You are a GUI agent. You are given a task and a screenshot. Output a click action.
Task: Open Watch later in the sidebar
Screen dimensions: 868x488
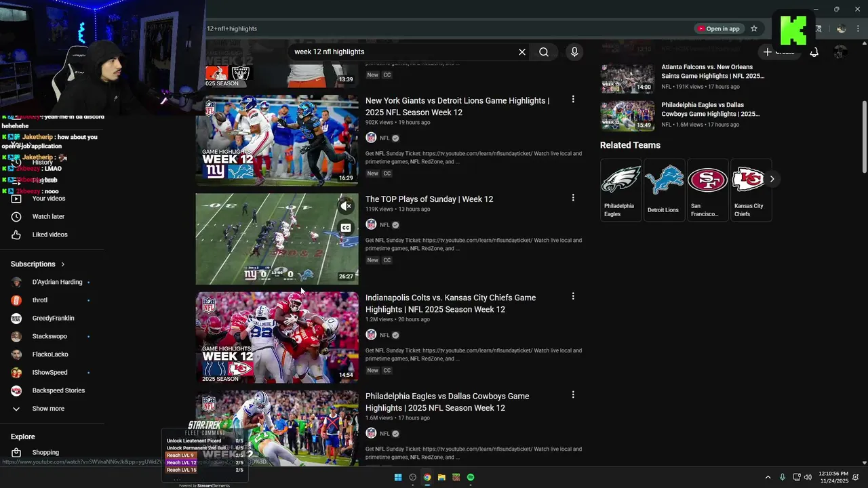coord(47,216)
